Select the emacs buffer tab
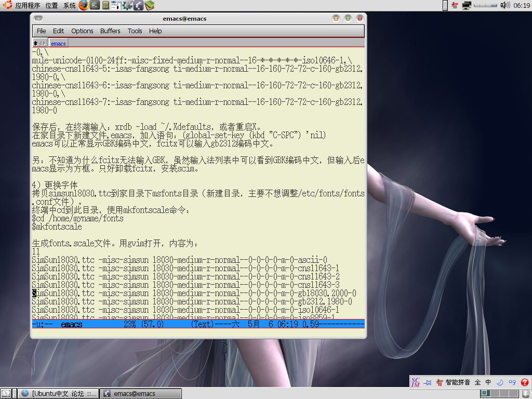Image resolution: width=532 pixels, height=399 pixels. click(x=58, y=44)
